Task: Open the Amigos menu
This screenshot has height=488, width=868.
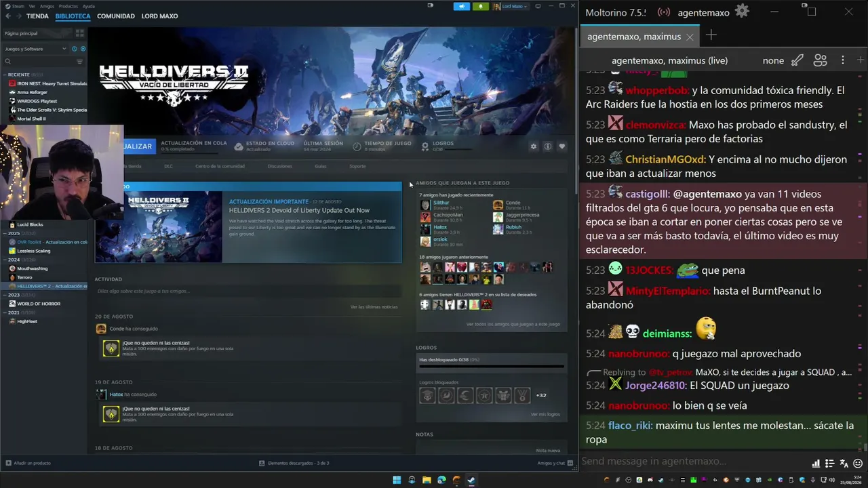Action: pos(47,6)
